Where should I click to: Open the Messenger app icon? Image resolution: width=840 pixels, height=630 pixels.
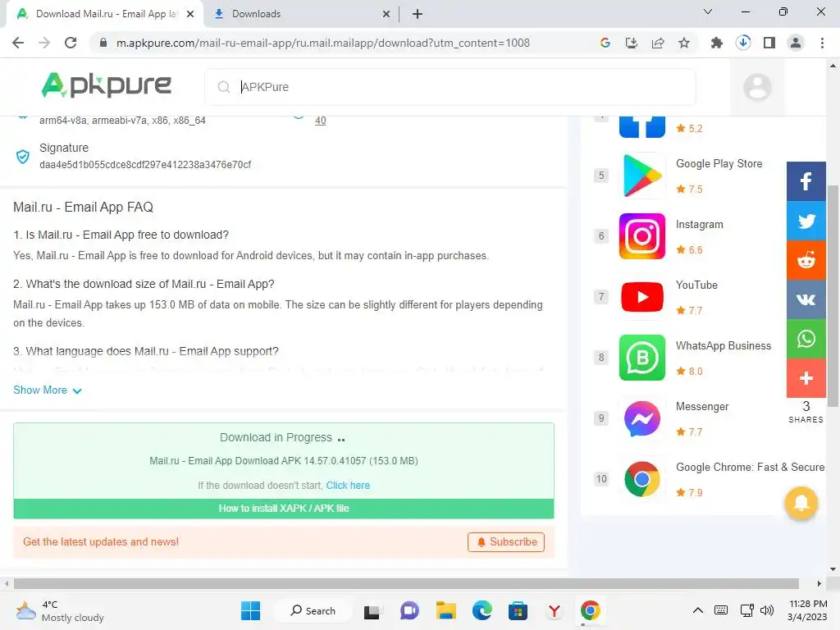point(641,418)
